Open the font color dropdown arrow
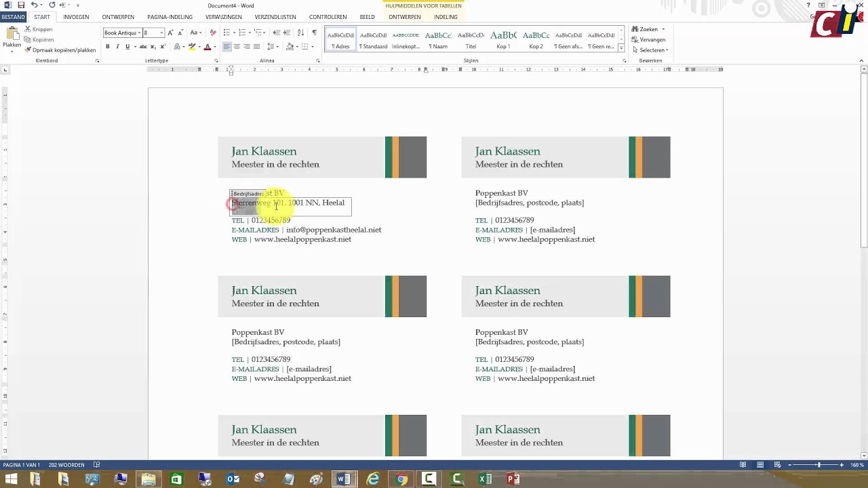The image size is (868, 488). (x=214, y=47)
